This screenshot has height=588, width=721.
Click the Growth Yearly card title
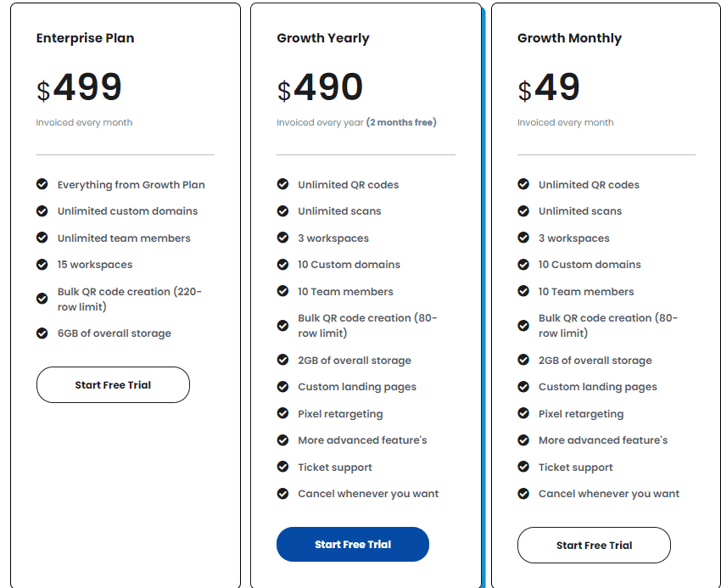pyautogui.click(x=323, y=37)
